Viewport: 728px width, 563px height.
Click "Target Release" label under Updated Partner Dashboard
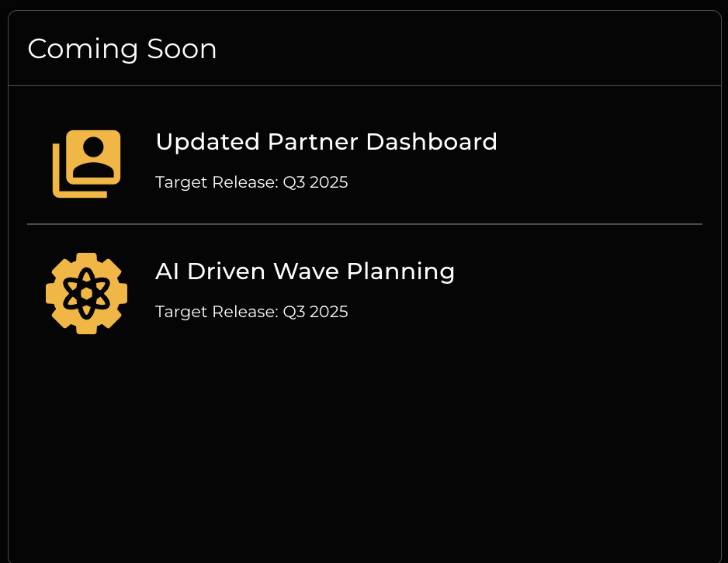(217, 182)
